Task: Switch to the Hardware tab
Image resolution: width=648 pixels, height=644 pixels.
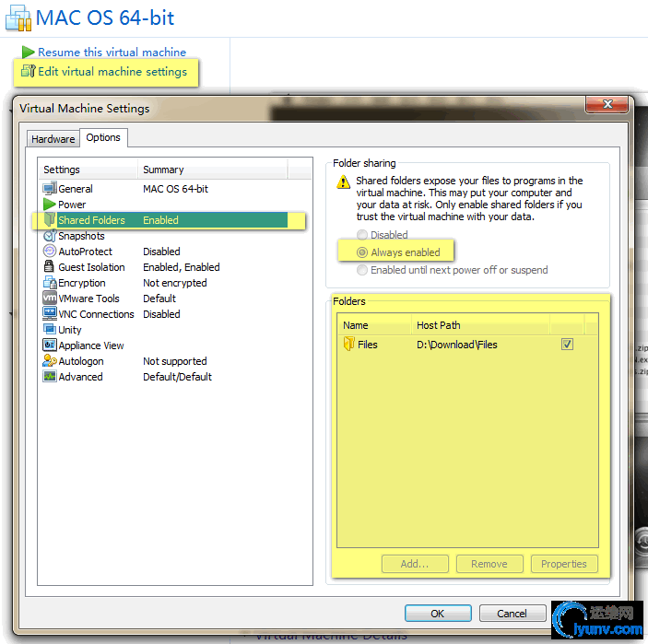Action: (x=53, y=139)
